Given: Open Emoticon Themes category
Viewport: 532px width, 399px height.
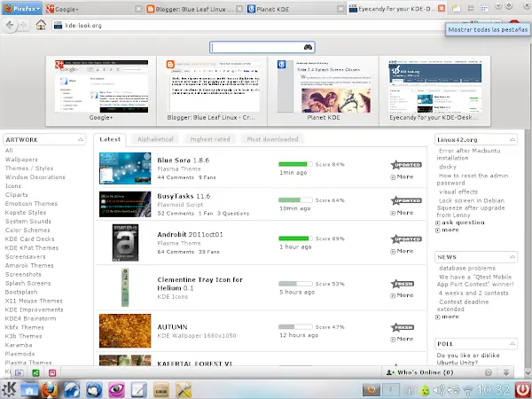Looking at the screenshot, I should (31, 204).
